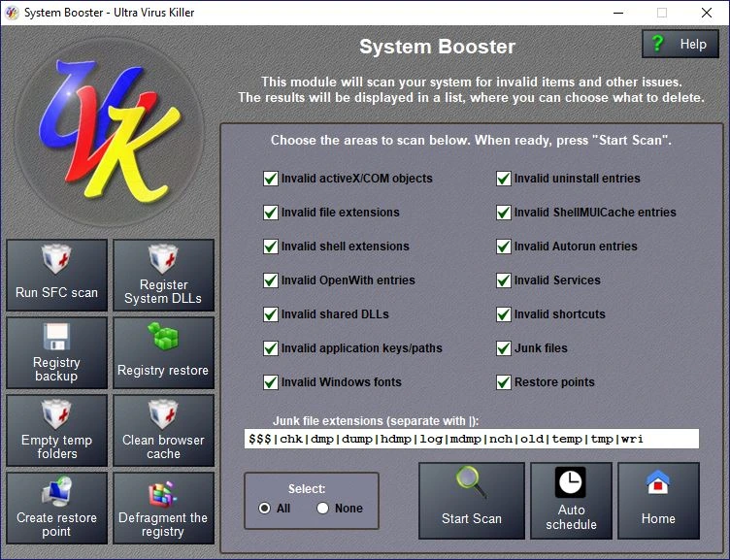
Task: Click the Register System DLLs button
Action: [163, 275]
